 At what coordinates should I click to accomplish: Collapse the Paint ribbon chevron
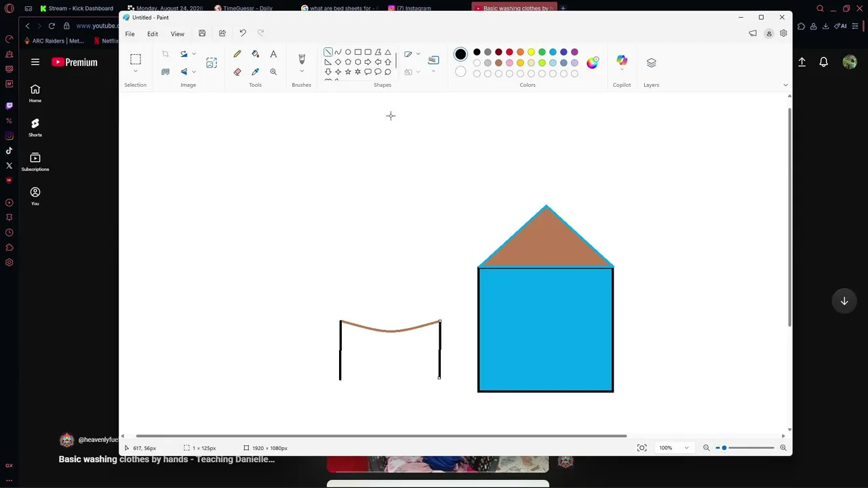785,85
